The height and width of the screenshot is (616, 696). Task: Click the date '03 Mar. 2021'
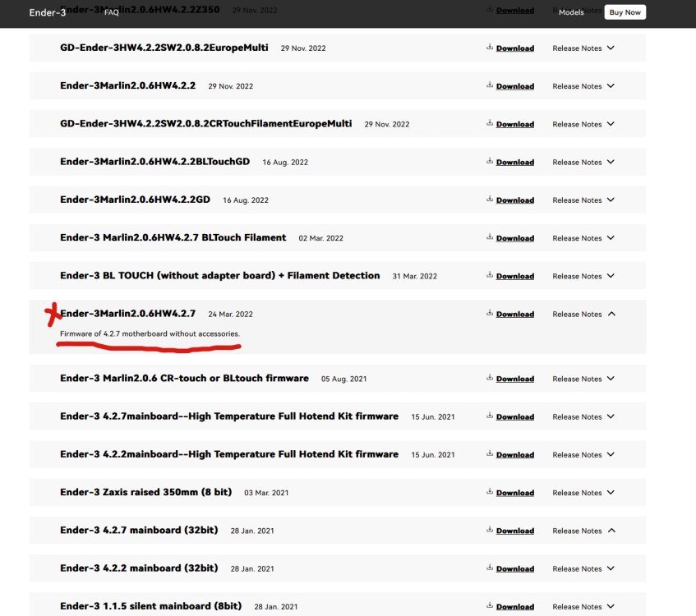pos(266,493)
